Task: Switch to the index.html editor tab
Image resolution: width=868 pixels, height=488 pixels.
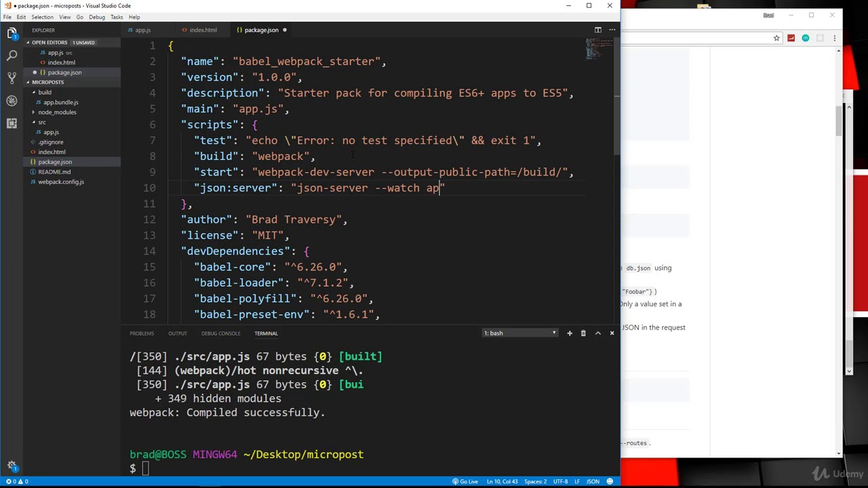Action: point(203,30)
